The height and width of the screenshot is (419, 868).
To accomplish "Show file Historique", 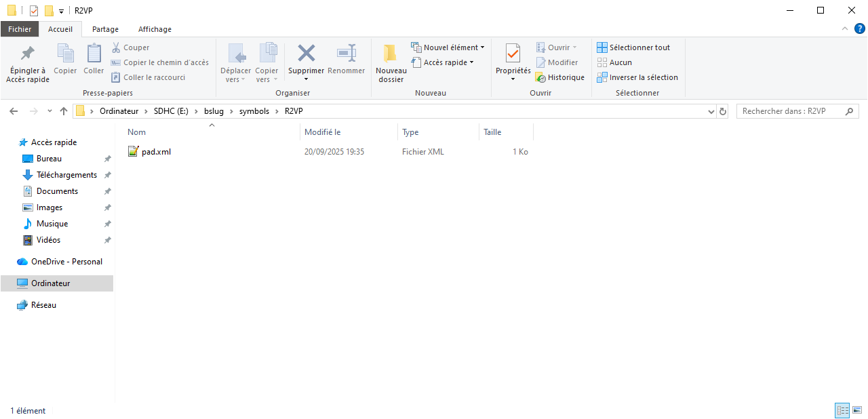I will [x=559, y=77].
